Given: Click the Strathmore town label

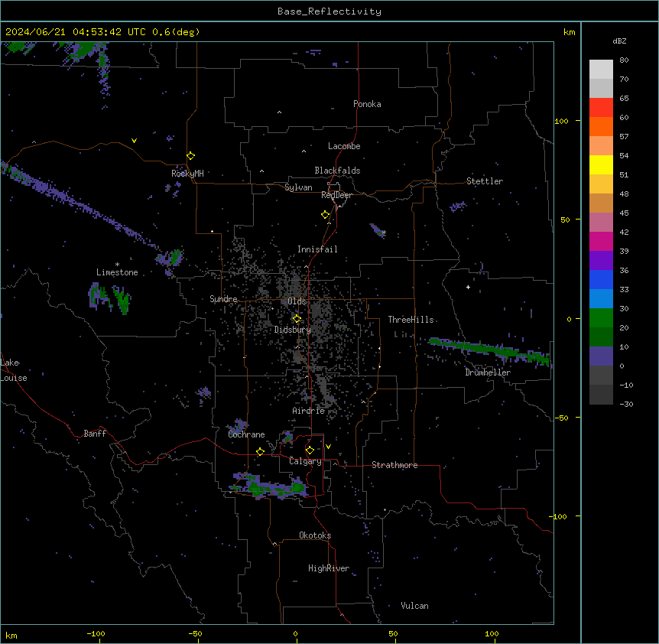Looking at the screenshot, I should pyautogui.click(x=394, y=465).
